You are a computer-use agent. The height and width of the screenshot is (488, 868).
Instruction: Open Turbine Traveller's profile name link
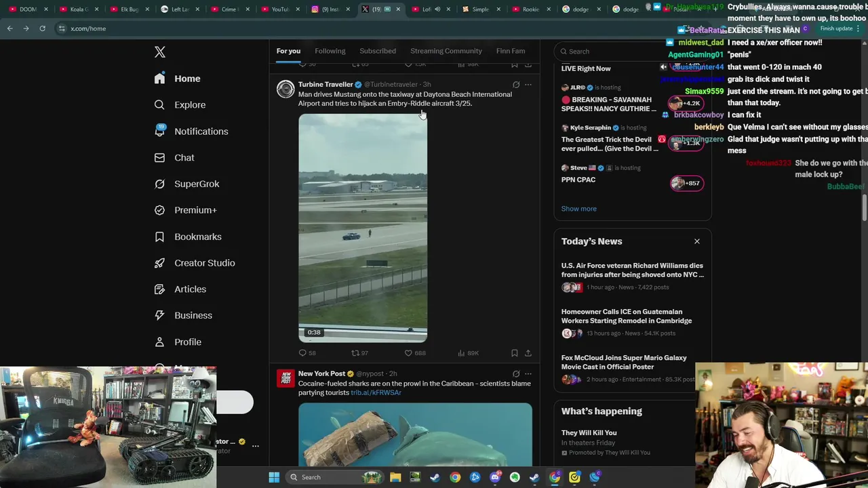pos(325,85)
